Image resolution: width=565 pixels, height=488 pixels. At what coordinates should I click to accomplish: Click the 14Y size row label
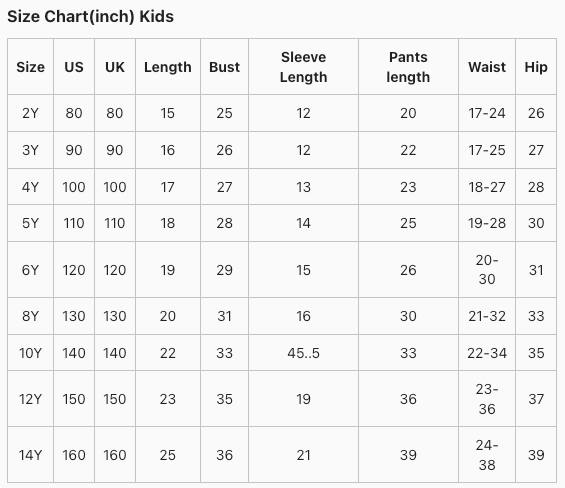coord(30,455)
